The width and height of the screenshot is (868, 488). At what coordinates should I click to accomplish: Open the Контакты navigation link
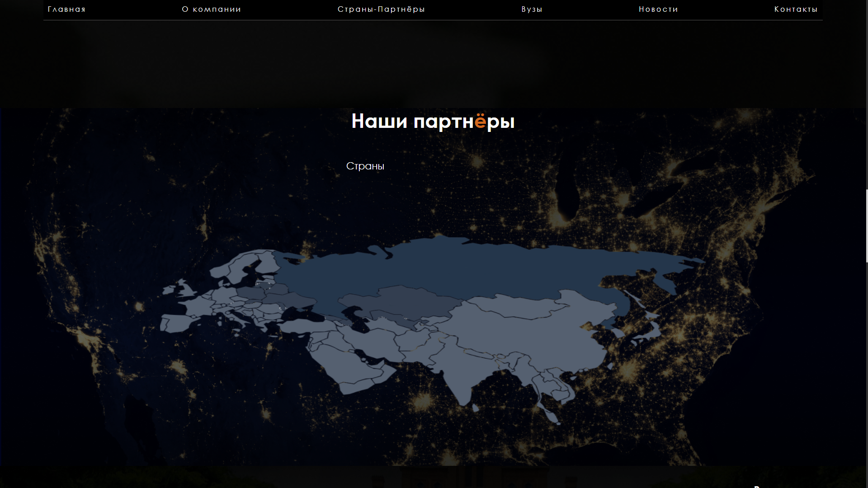click(x=796, y=9)
